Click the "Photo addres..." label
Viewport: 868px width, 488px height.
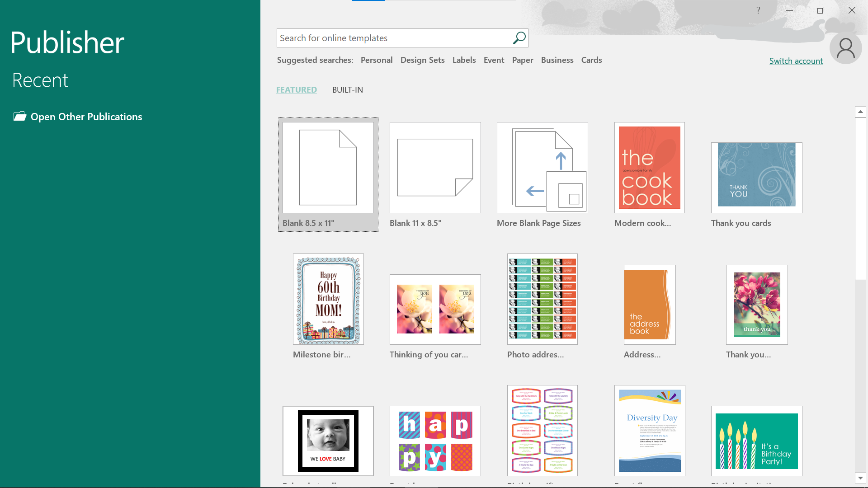click(535, 355)
